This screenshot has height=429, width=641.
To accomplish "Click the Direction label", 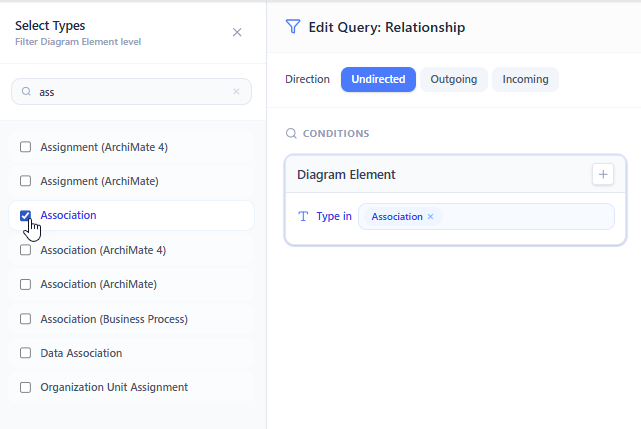I will coord(307,79).
